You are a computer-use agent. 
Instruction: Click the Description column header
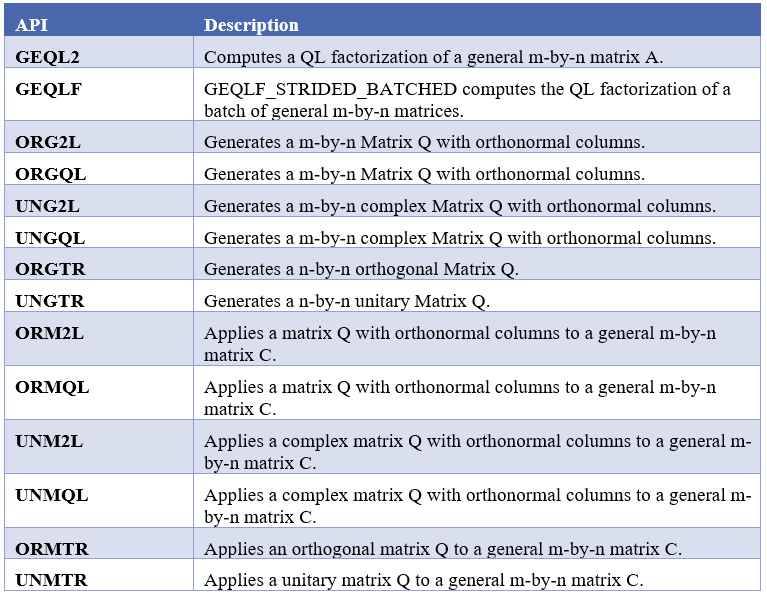pyautogui.click(x=251, y=25)
